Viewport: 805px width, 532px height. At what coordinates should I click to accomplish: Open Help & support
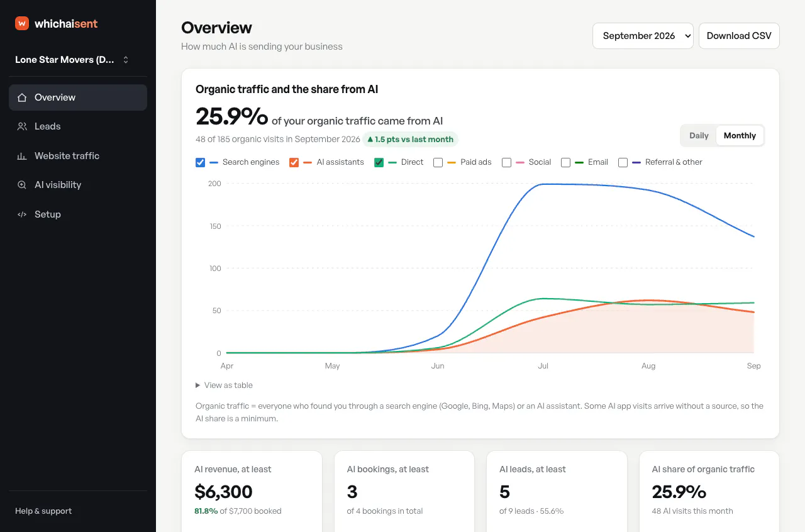43,511
